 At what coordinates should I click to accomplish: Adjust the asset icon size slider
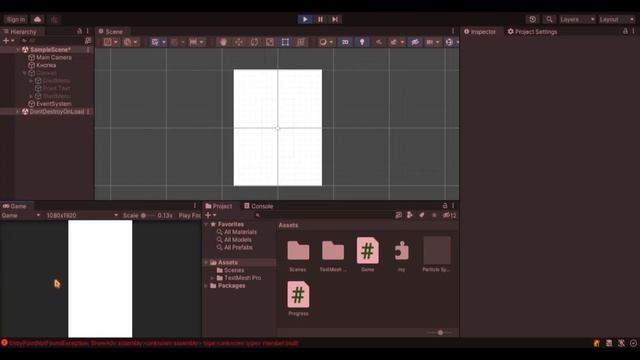(440, 333)
